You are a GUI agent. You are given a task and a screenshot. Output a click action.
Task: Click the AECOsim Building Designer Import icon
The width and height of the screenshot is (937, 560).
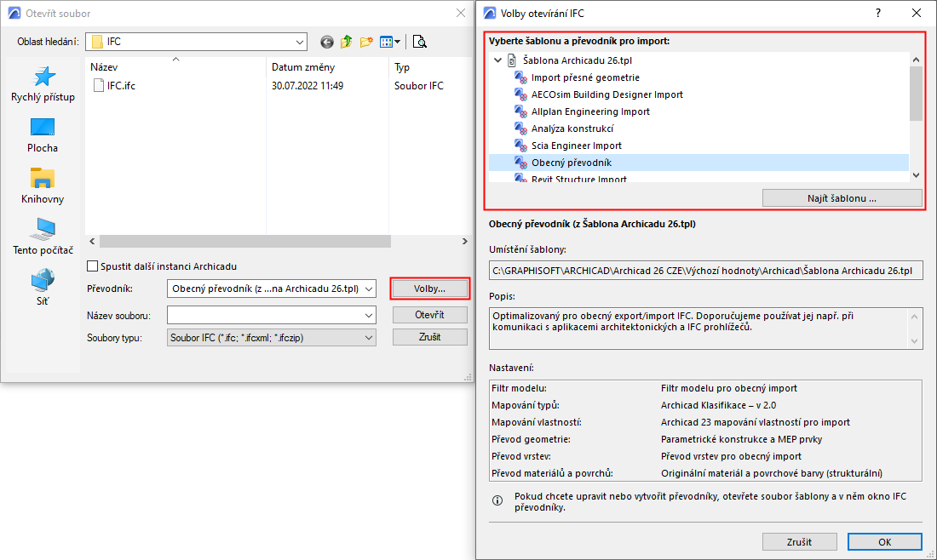(520, 94)
